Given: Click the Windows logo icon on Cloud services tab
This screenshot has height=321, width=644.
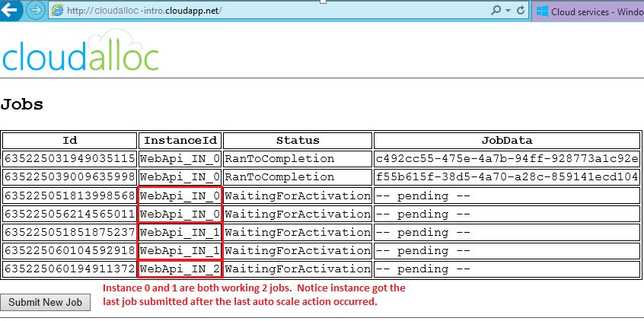Looking at the screenshot, I should point(542,11).
